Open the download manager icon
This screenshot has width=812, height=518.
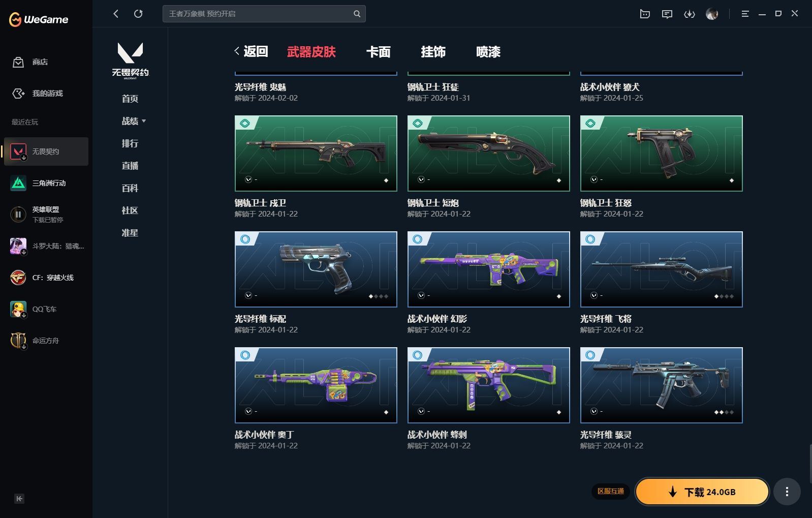pos(689,14)
